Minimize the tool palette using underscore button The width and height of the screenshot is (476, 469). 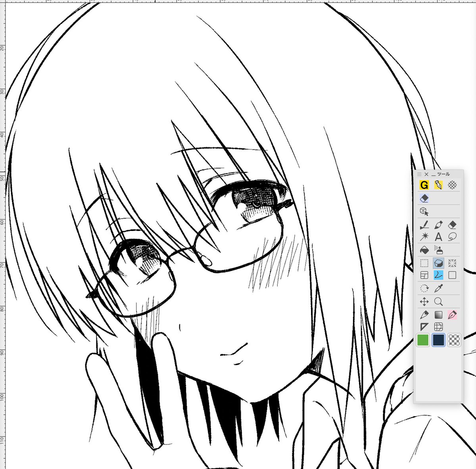pyautogui.click(x=433, y=175)
